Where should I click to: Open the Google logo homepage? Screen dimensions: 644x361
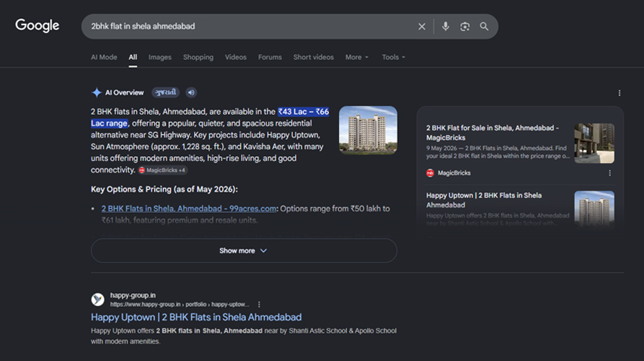38,25
